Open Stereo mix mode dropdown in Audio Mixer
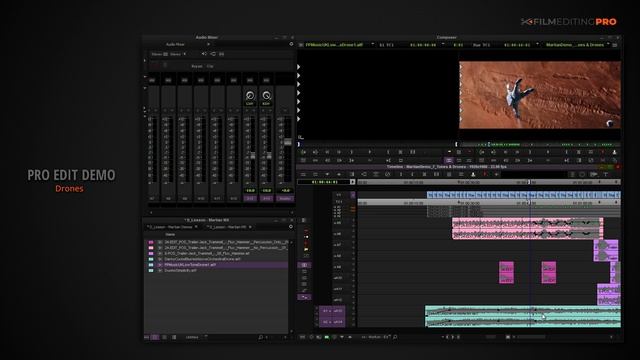 click(x=178, y=54)
